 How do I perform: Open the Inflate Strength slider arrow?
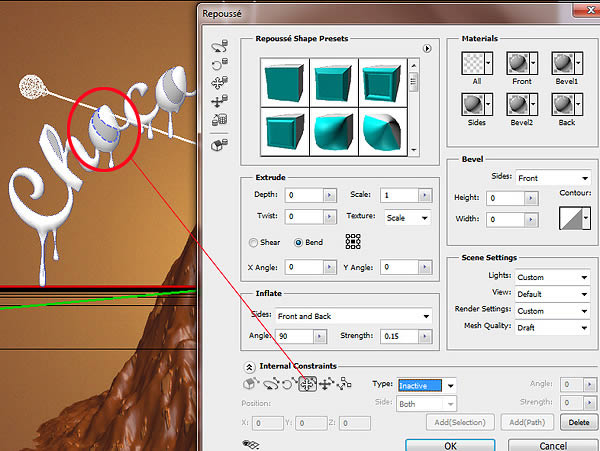[425, 336]
